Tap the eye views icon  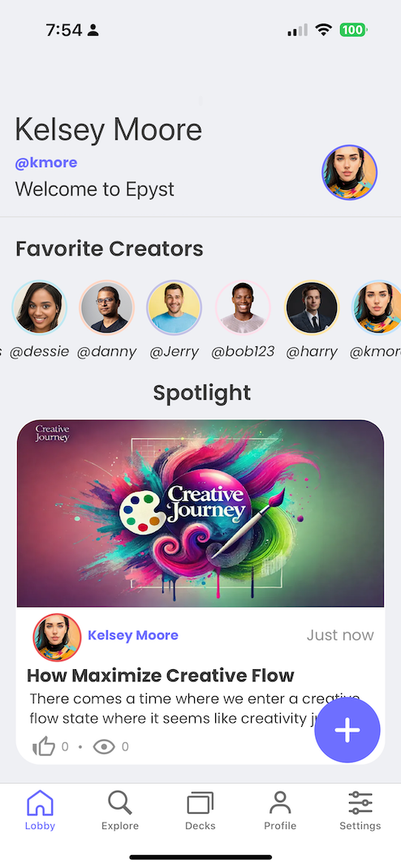point(104,747)
